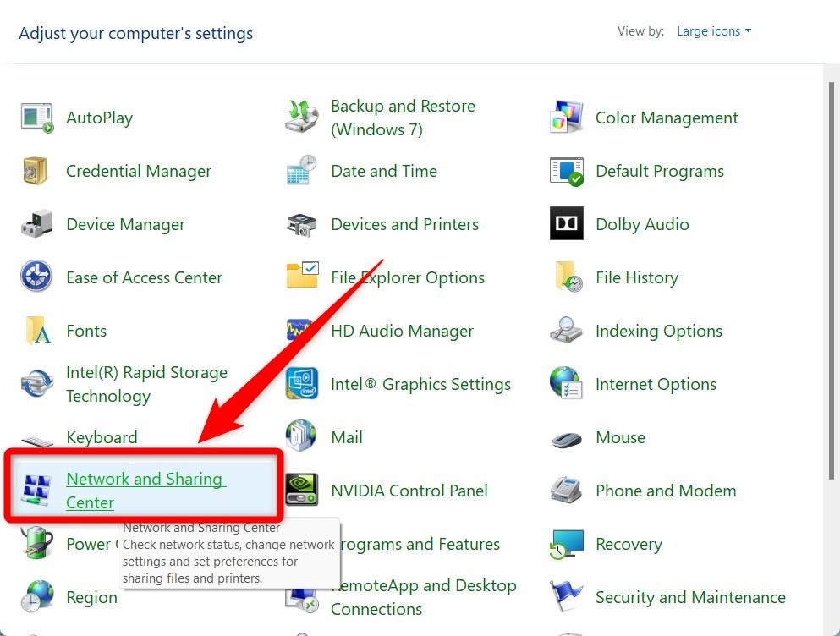Viewport: 840px width, 636px height.
Task: Open Backup and Restore (Windows 7) link
Action: point(403,118)
